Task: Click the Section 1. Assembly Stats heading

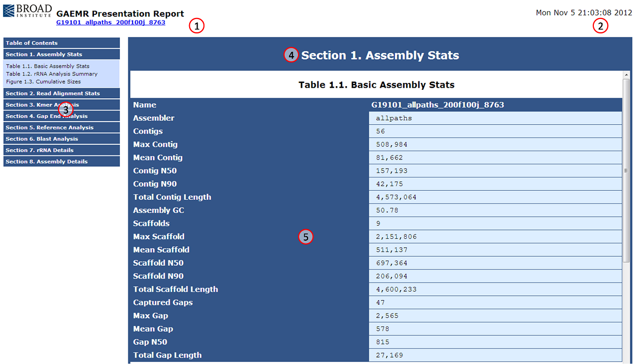Action: [379, 55]
